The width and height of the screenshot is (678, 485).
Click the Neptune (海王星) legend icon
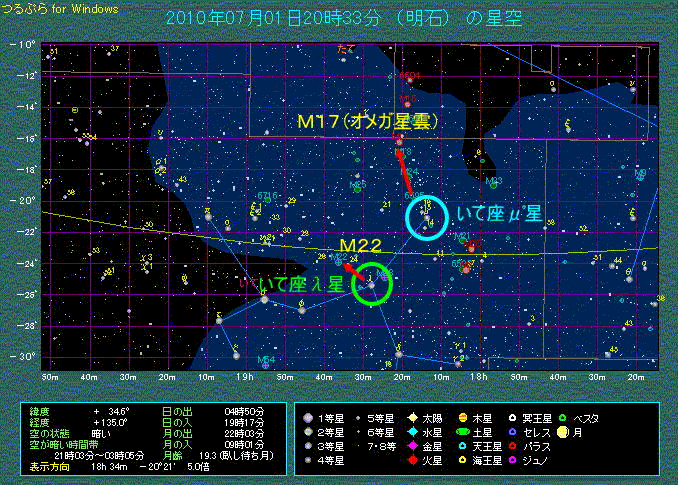pos(462,461)
